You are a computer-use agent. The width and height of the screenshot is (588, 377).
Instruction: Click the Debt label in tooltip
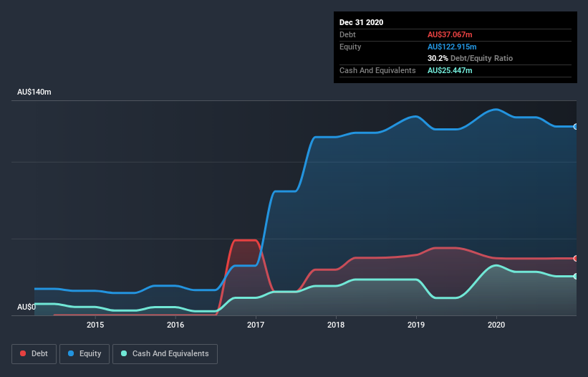(347, 34)
